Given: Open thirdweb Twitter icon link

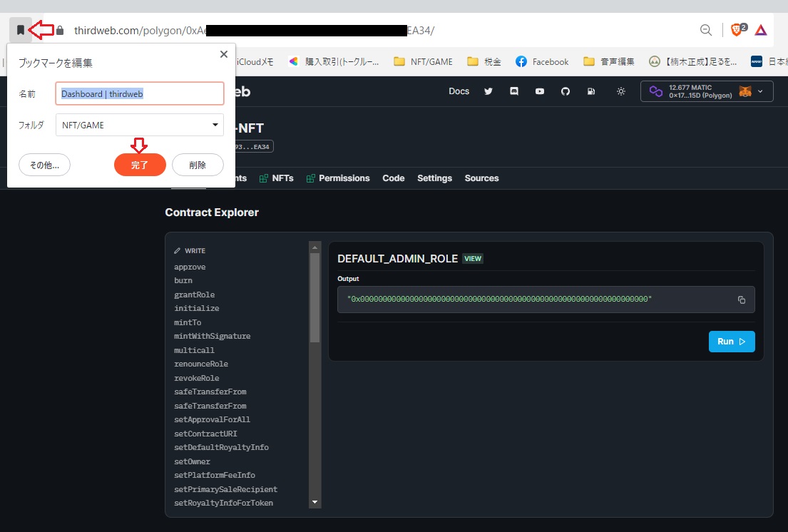Looking at the screenshot, I should pyautogui.click(x=488, y=91).
